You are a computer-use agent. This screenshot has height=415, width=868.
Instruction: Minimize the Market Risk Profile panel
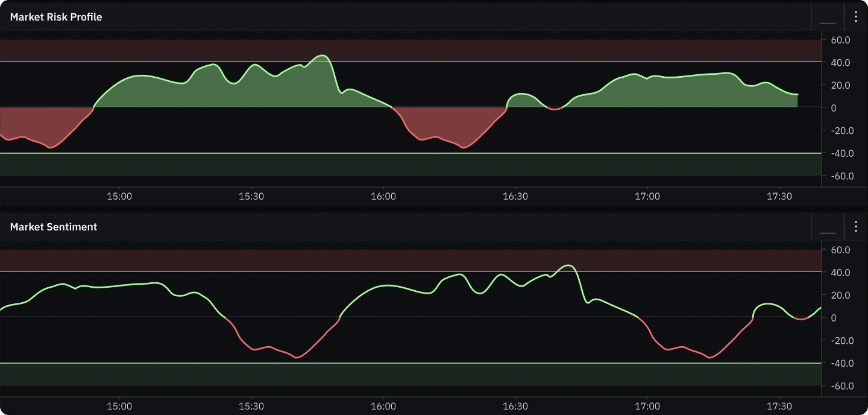coord(828,17)
